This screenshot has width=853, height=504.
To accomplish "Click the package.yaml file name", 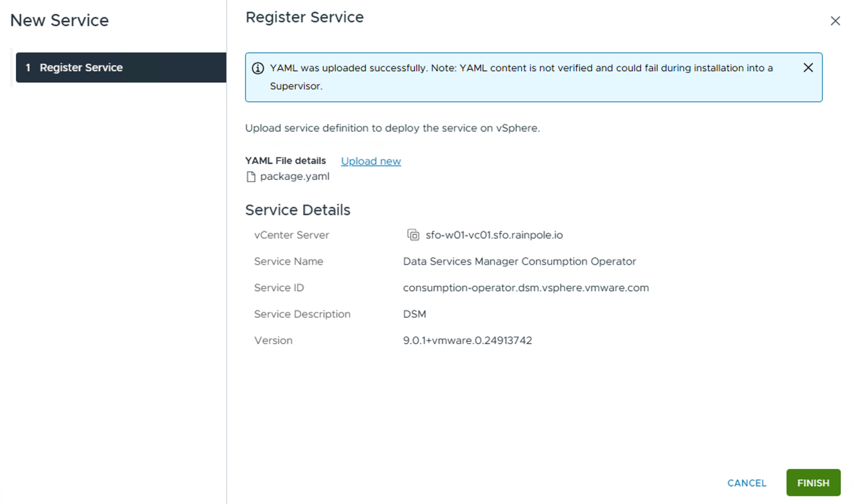I will [294, 176].
